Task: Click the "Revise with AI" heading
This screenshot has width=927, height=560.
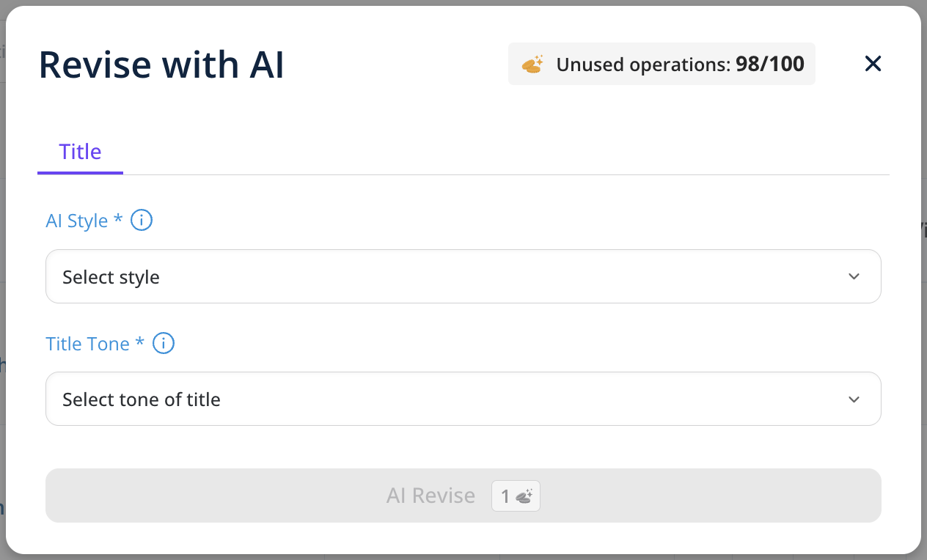Action: click(x=161, y=65)
